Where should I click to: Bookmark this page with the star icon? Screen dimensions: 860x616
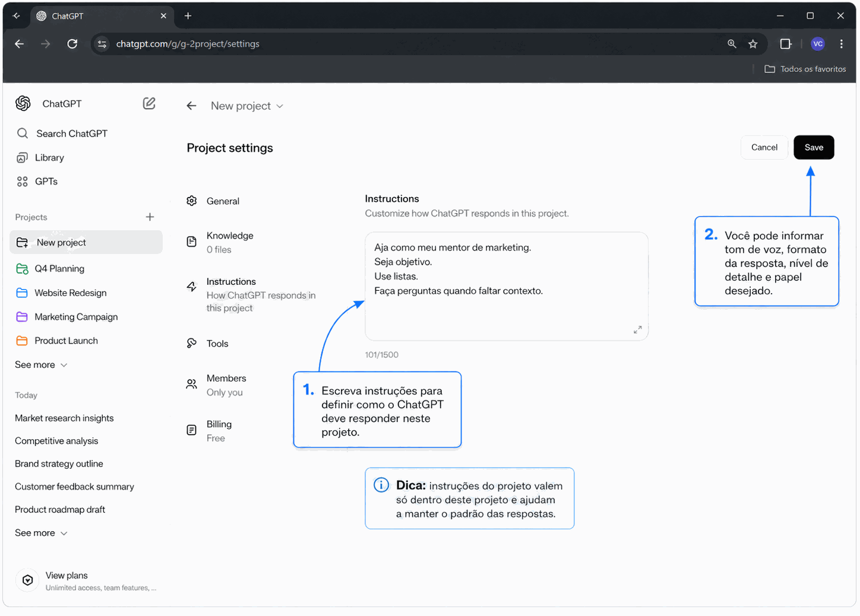[x=753, y=44]
